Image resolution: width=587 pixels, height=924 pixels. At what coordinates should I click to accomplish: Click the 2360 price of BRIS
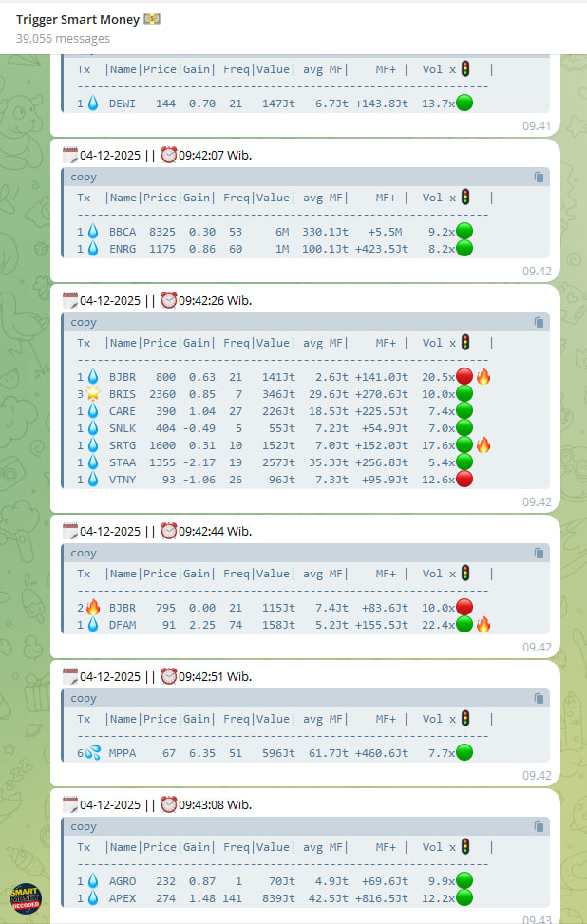click(162, 394)
